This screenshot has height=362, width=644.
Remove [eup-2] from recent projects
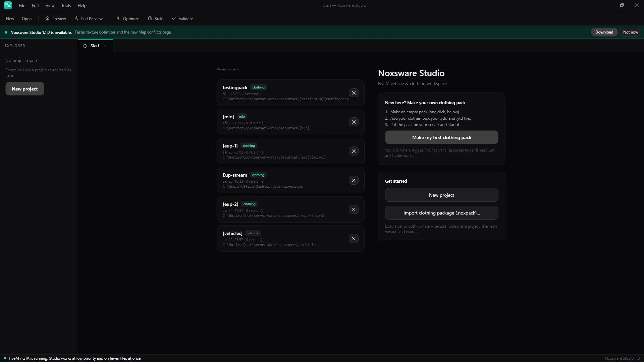(354, 209)
